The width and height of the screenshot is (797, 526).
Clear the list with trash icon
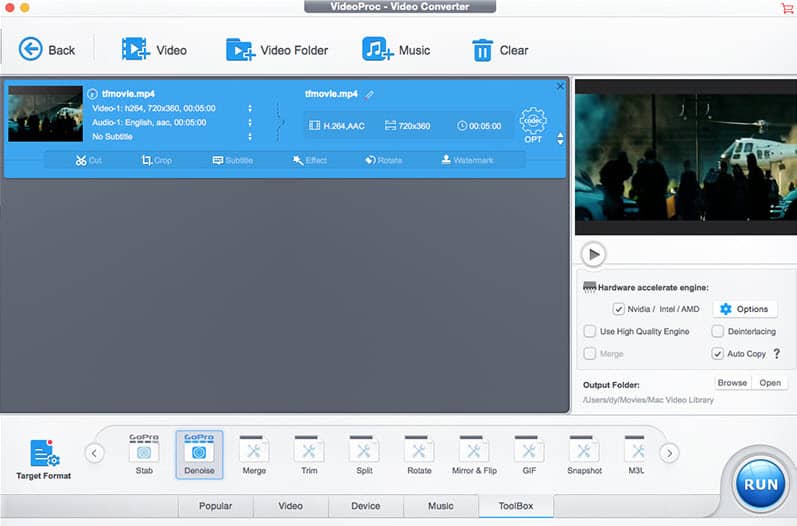click(x=500, y=50)
